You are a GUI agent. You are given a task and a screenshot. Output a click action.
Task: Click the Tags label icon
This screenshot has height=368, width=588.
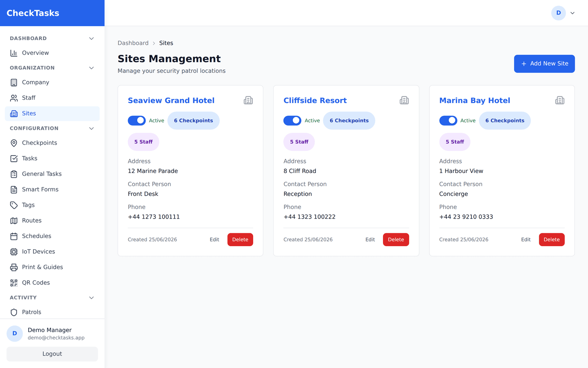coord(14,205)
